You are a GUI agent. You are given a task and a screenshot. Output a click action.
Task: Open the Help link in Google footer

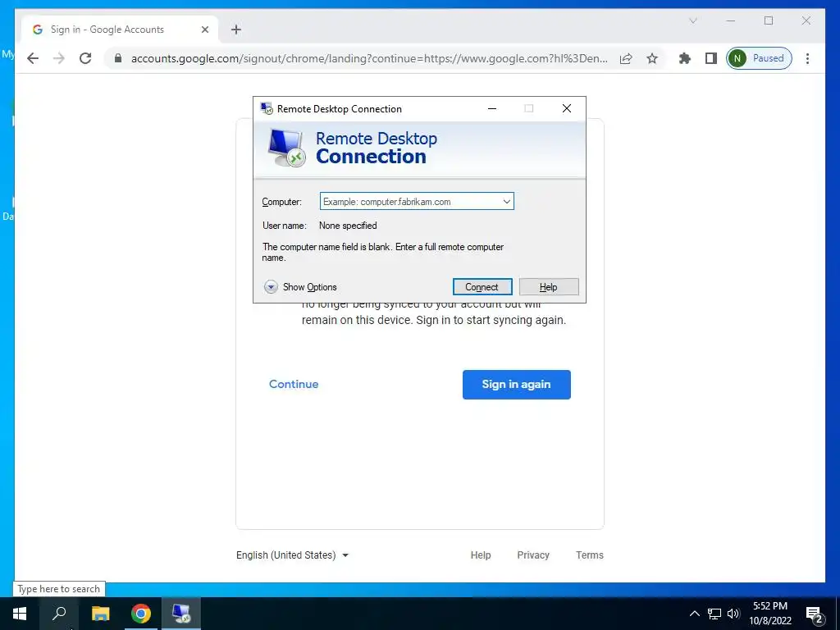coord(481,555)
